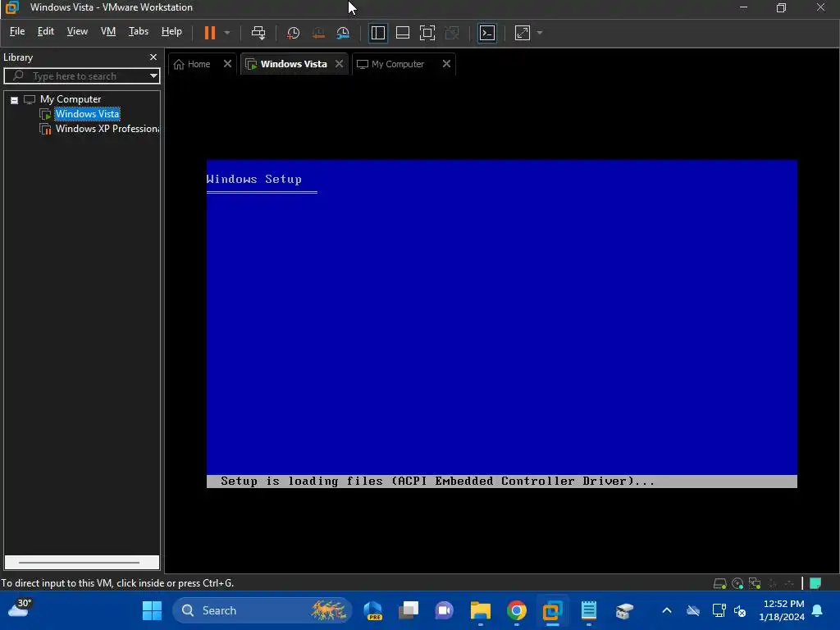Pause the VM with the orange pause button
The image size is (840, 630).
point(209,33)
